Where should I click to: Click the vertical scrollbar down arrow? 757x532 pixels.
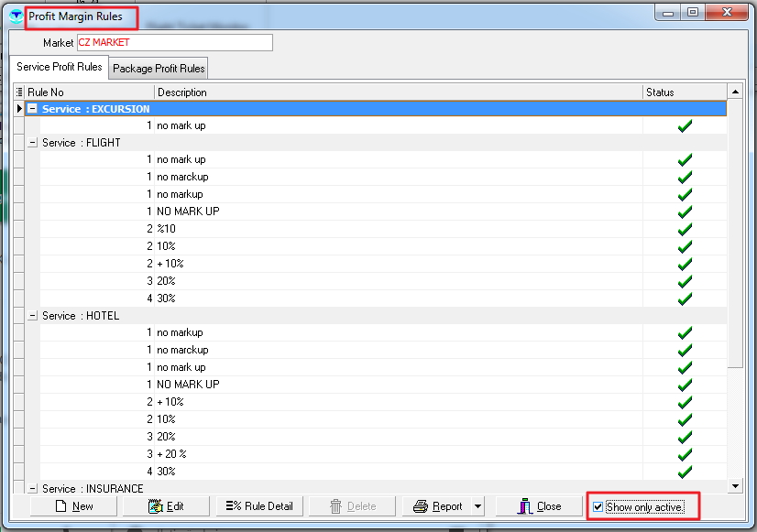tap(735, 486)
